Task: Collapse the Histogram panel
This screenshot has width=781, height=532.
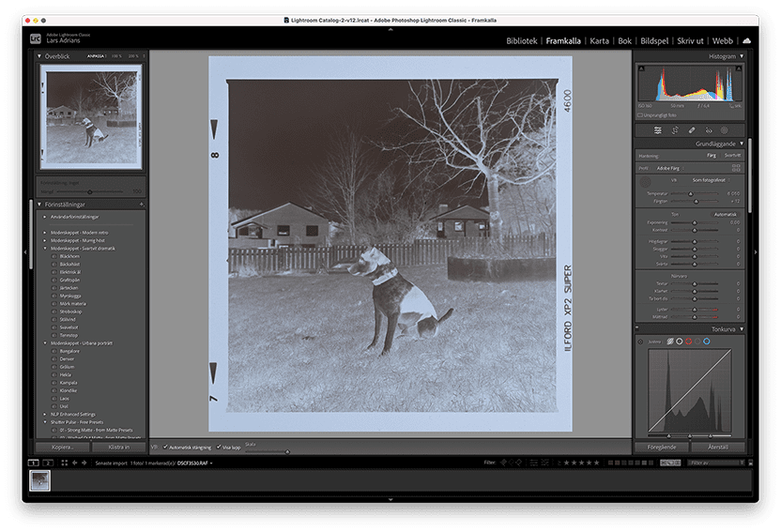Action: pyautogui.click(x=742, y=56)
